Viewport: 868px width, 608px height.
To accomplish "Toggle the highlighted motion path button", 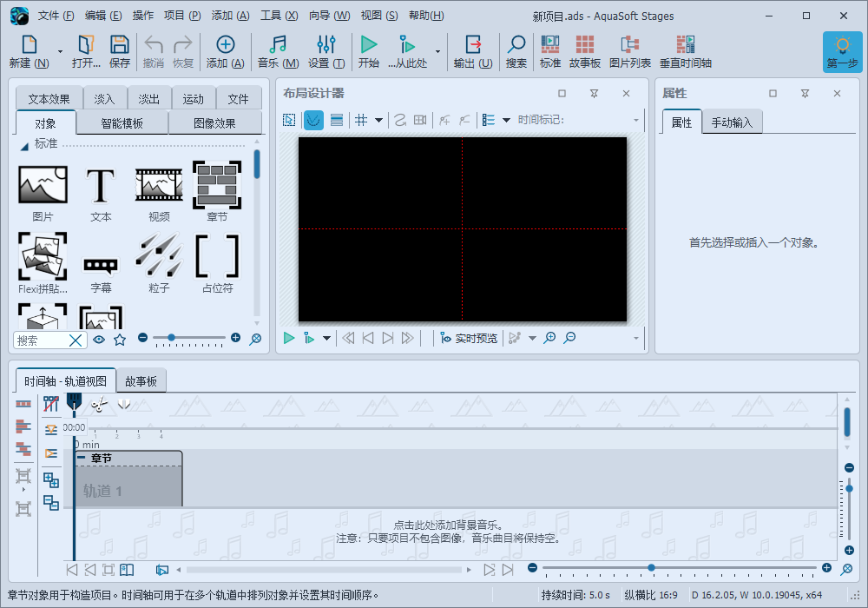I will 313,120.
